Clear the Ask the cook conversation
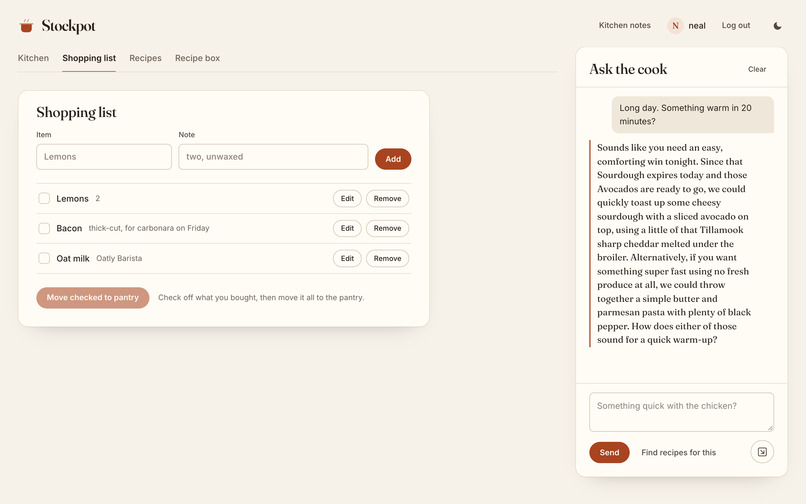The height and width of the screenshot is (504, 806). (757, 69)
